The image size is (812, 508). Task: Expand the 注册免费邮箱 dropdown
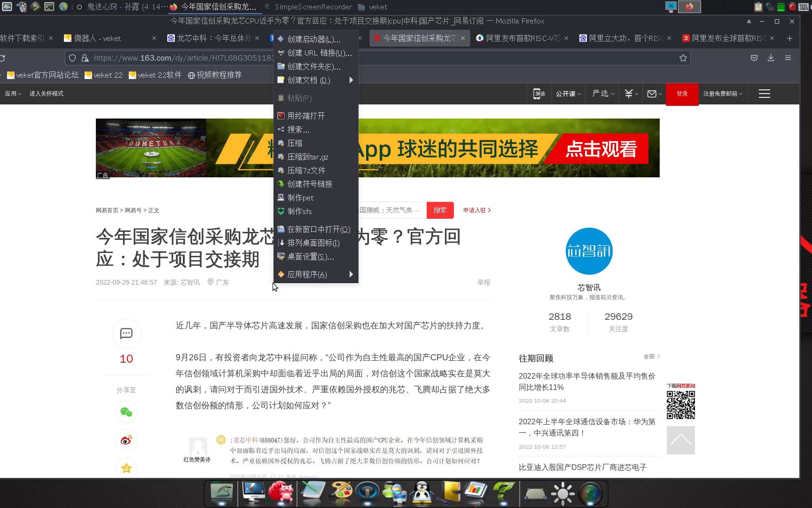coord(723,94)
